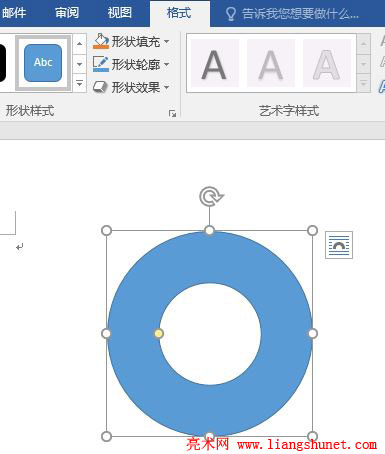This screenshot has width=385, height=454.
Task: Click the rotation handle above the donut
Action: (x=210, y=196)
